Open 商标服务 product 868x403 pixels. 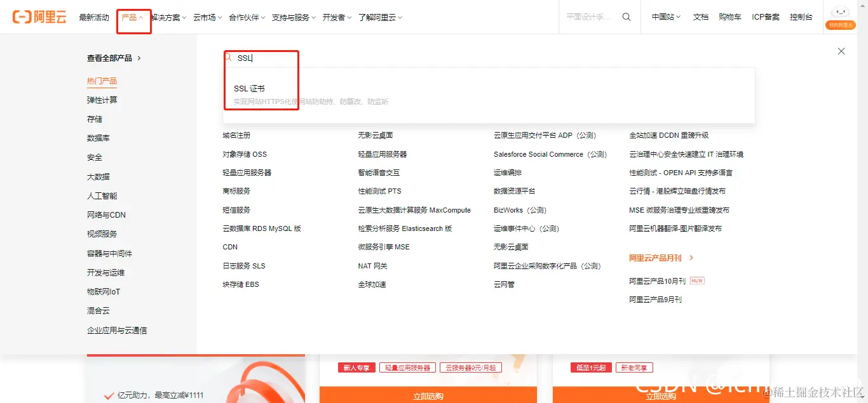236,191
